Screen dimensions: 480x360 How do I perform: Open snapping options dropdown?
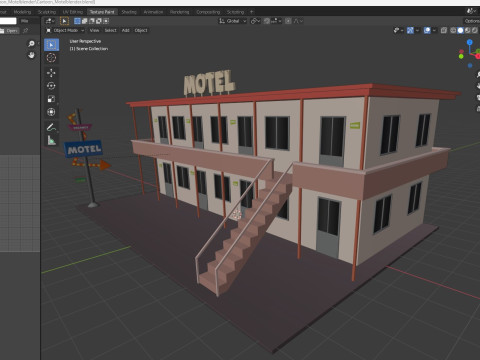pyautogui.click(x=276, y=21)
